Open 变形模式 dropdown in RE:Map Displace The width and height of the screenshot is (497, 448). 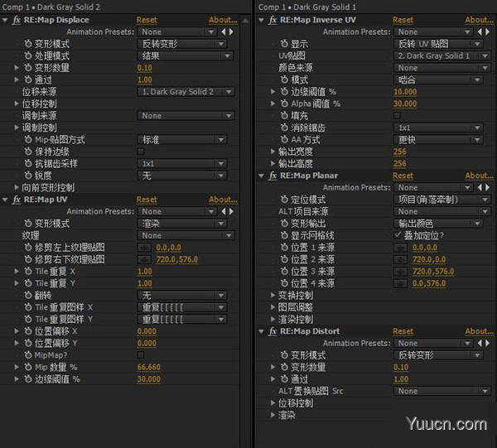pyautogui.click(x=182, y=44)
